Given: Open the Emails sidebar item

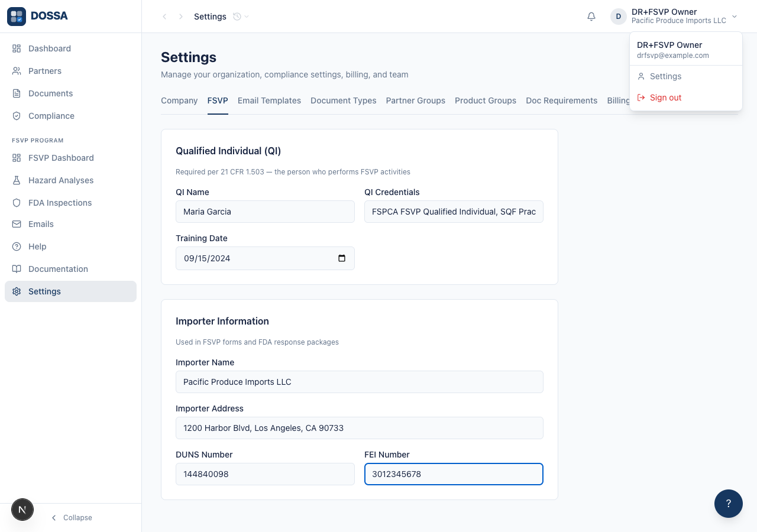Looking at the screenshot, I should 70,224.
